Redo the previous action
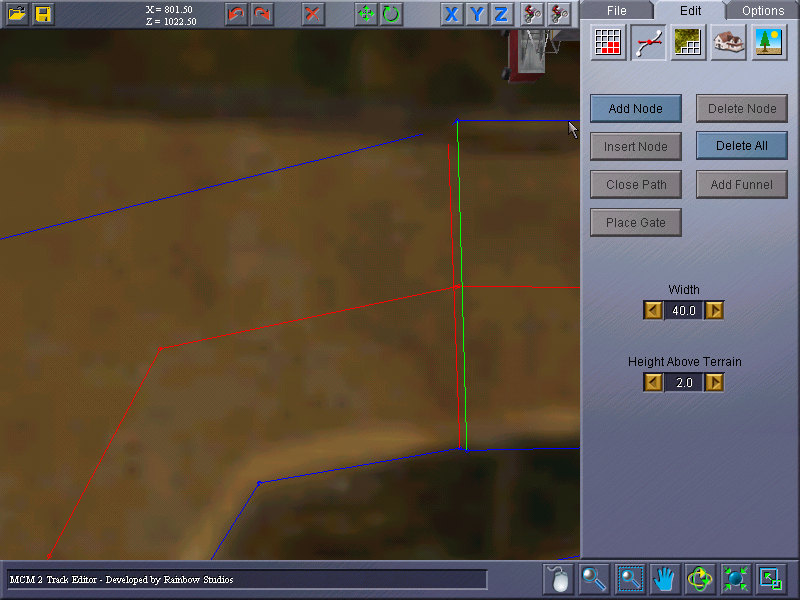Viewport: 800px width, 600px height. point(263,14)
